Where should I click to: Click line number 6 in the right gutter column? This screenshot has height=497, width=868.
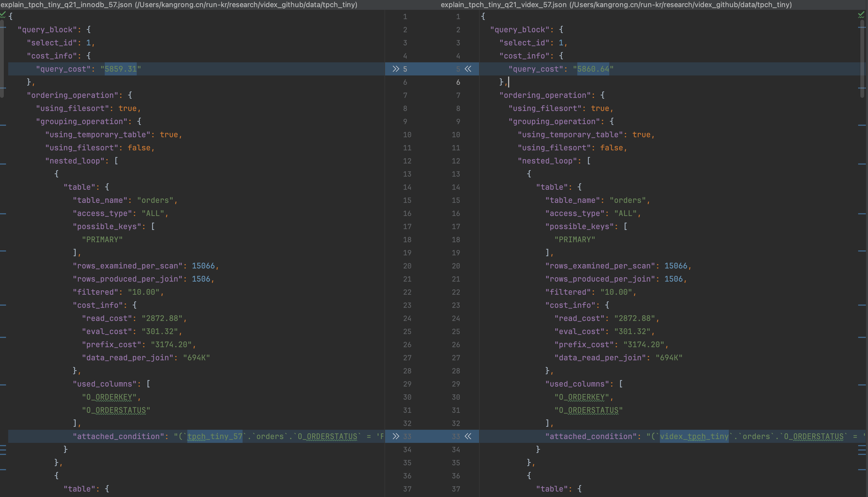[458, 82]
